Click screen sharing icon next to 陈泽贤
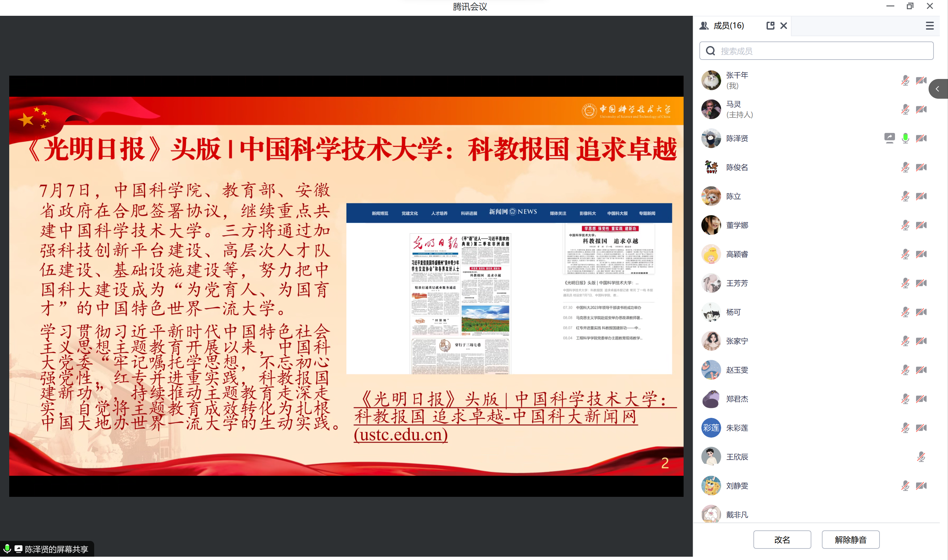Screen dimensions: 948x560 tap(889, 138)
